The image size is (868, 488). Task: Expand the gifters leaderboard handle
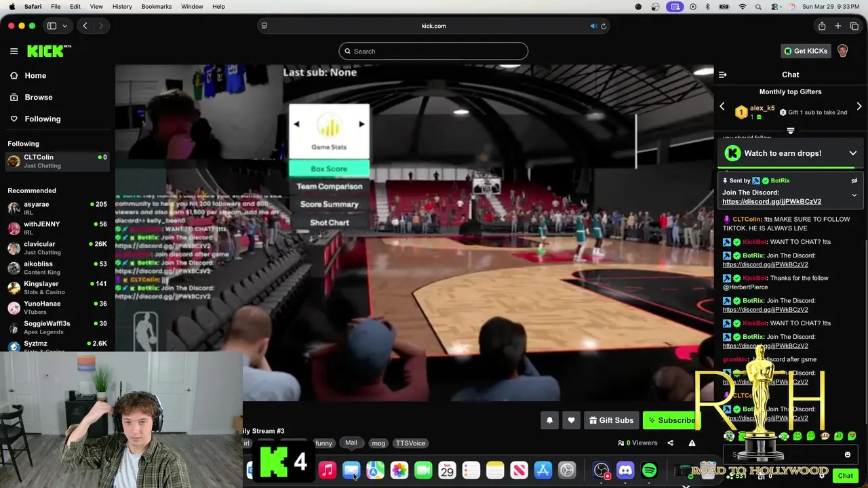790,130
